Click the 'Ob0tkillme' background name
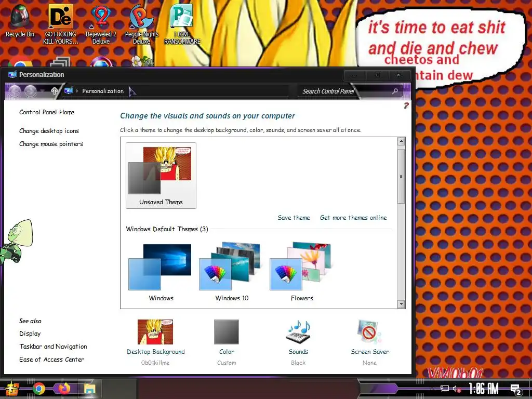Viewport: 532px width, 399px height. point(155,363)
